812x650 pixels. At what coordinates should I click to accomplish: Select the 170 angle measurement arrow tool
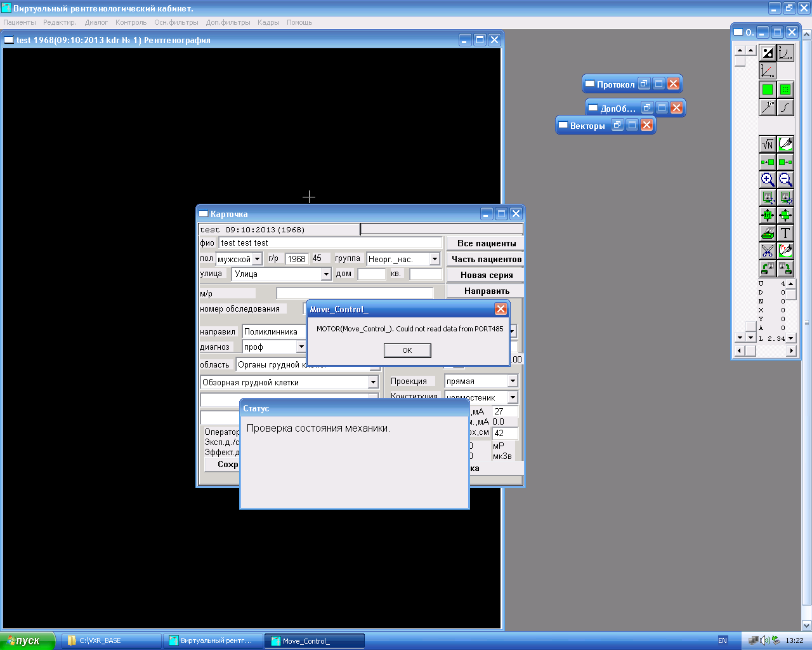[x=768, y=107]
